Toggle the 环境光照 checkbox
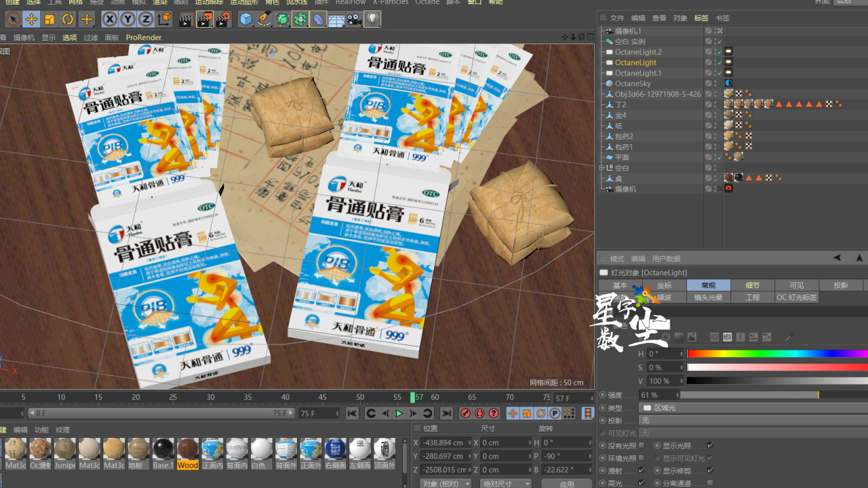The image size is (868, 488). [642, 458]
